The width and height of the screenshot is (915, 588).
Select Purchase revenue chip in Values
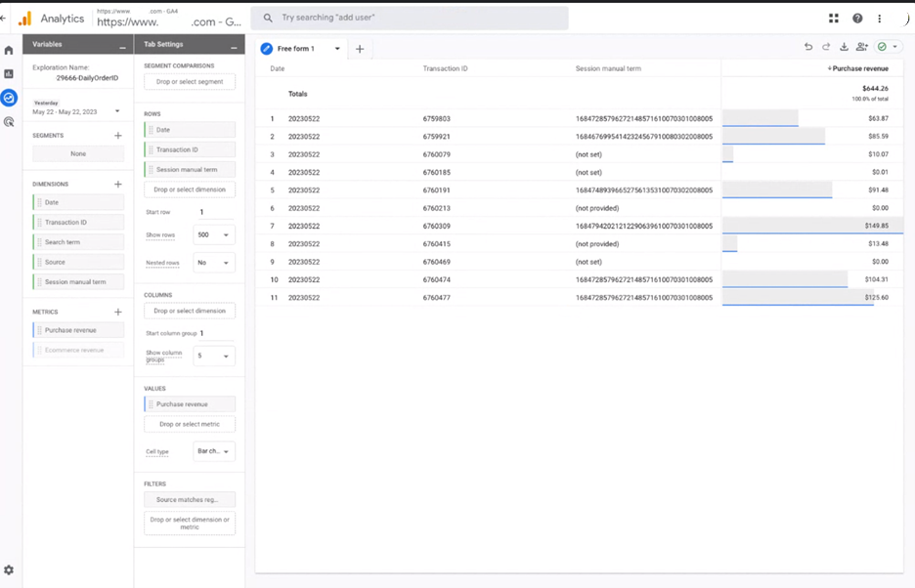click(190, 404)
